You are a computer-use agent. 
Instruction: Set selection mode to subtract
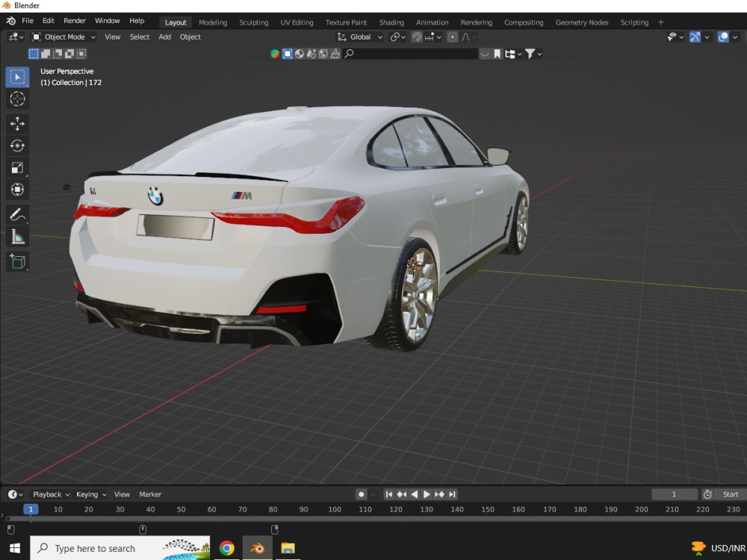(58, 54)
